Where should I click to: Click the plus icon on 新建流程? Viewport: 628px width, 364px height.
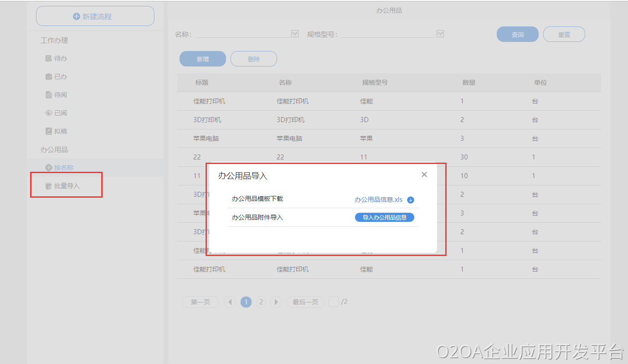tap(77, 16)
